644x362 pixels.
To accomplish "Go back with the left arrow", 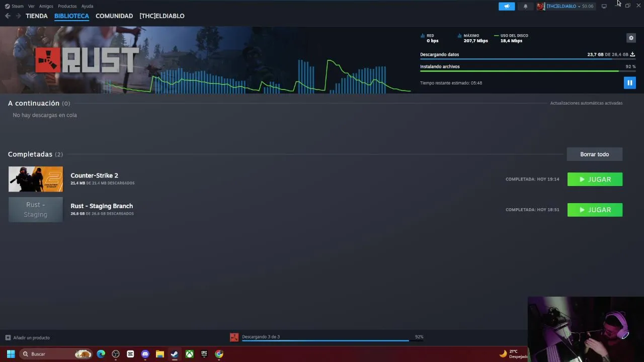I will 8,16.
